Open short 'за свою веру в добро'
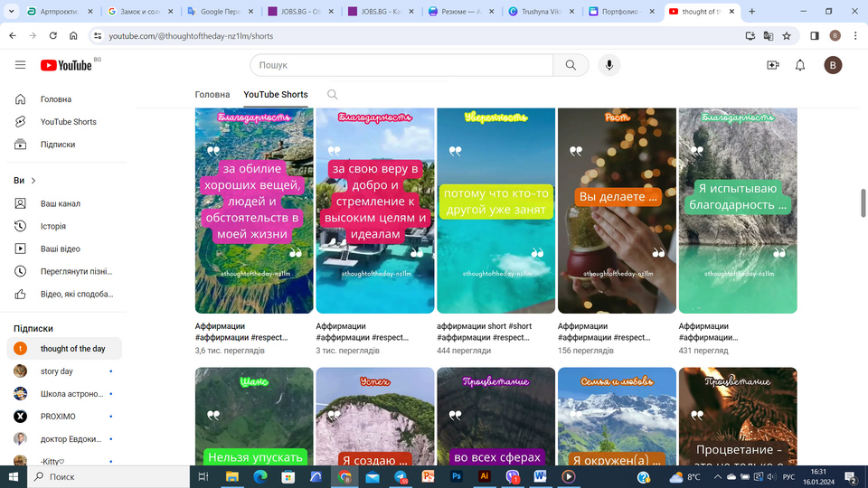This screenshot has width=868, height=488. 374,211
